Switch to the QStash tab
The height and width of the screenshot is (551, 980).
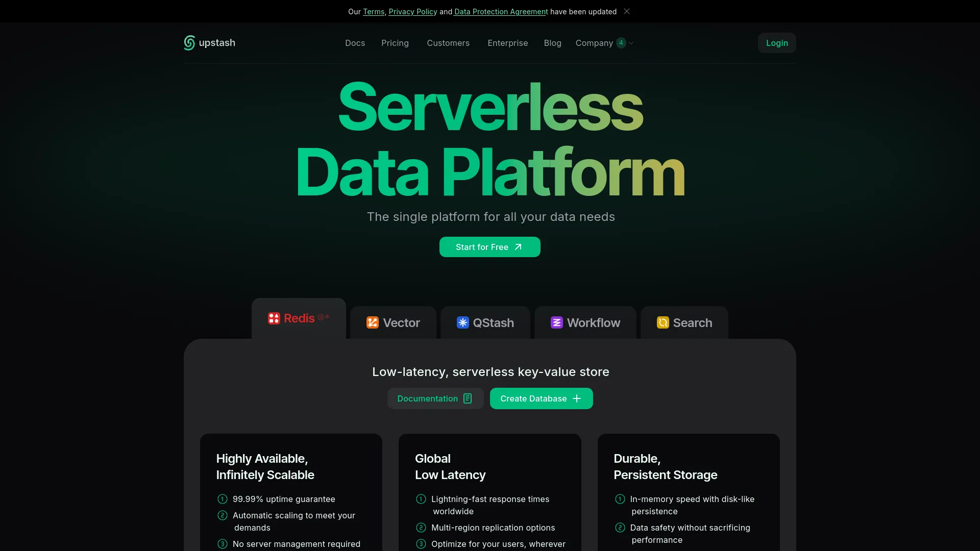[485, 322]
